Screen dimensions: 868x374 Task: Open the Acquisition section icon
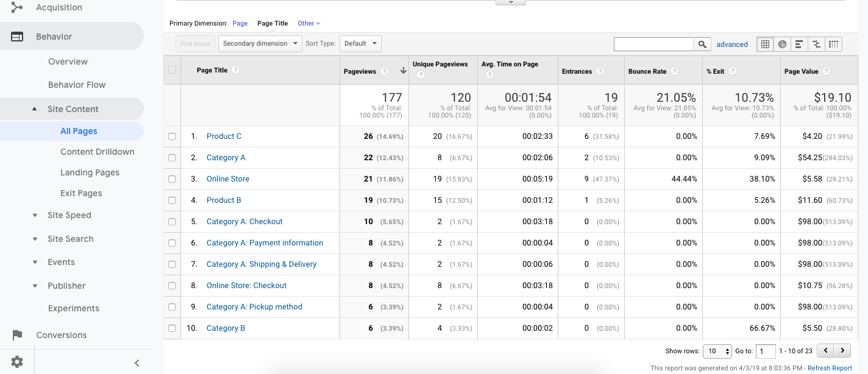tap(17, 7)
